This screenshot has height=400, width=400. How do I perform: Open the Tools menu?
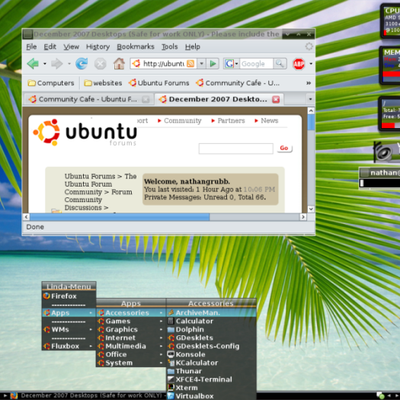pyautogui.click(x=170, y=47)
